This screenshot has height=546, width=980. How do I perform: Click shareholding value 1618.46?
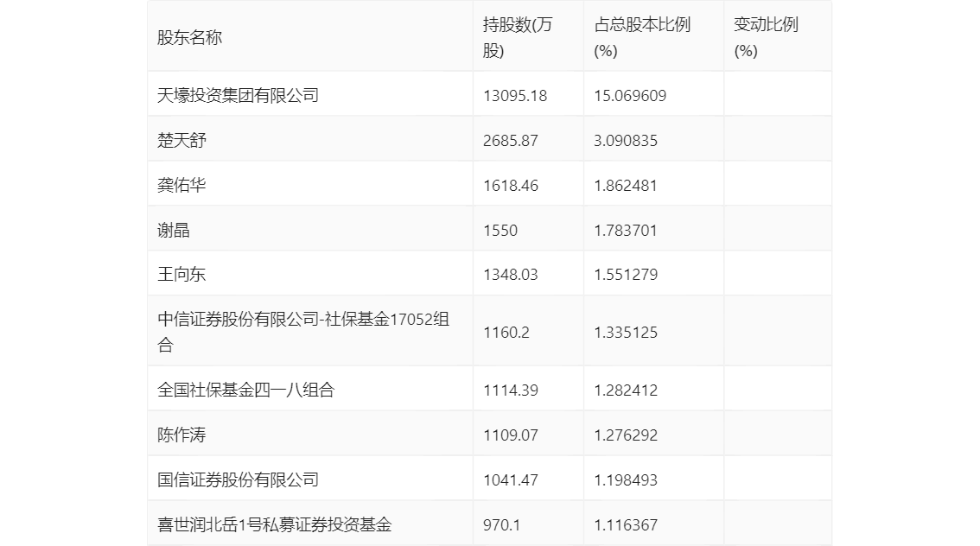point(511,186)
